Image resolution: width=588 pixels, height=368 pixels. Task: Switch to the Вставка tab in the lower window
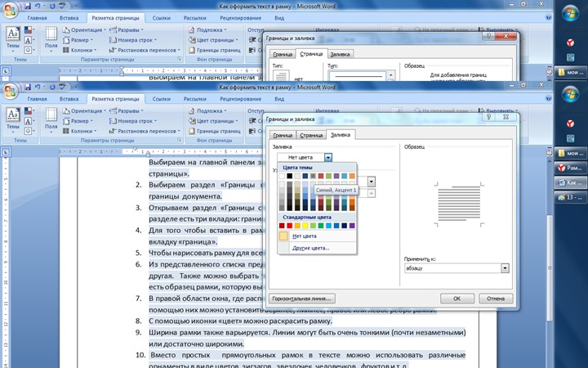(69, 99)
